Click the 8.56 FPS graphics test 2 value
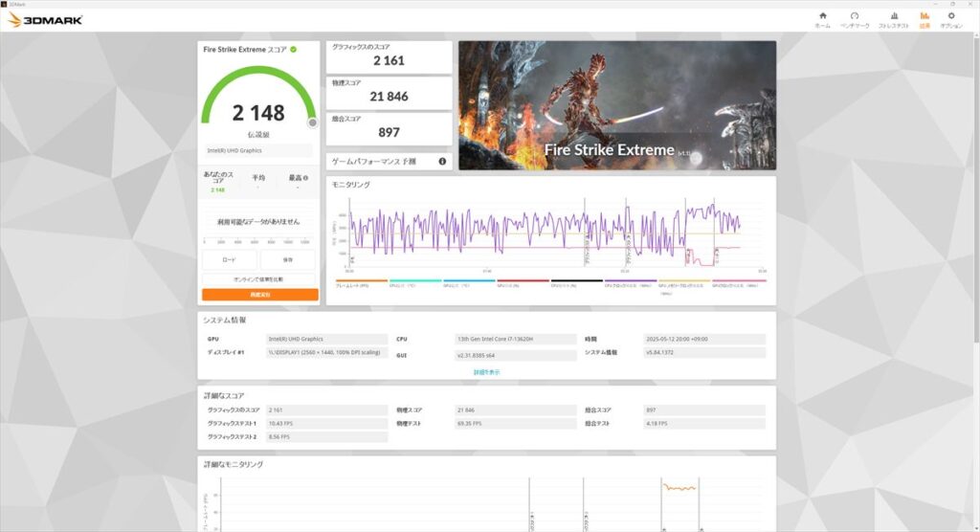 tap(326, 437)
